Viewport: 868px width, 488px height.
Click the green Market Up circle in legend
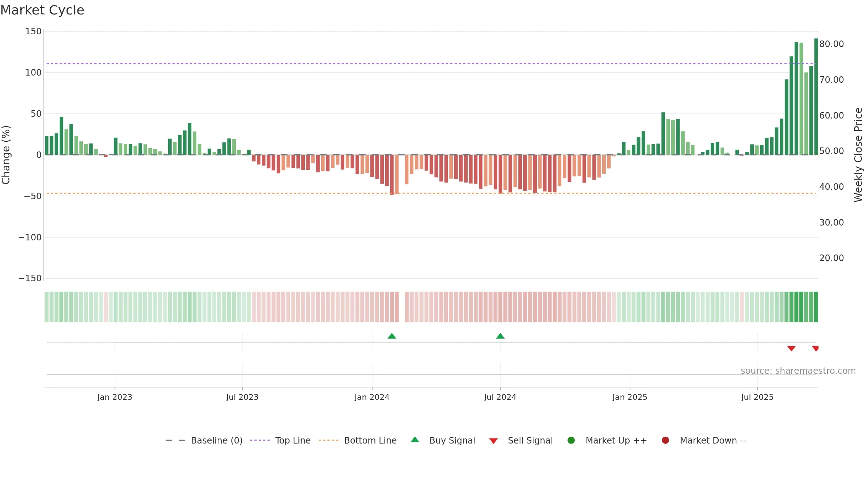pos(571,440)
